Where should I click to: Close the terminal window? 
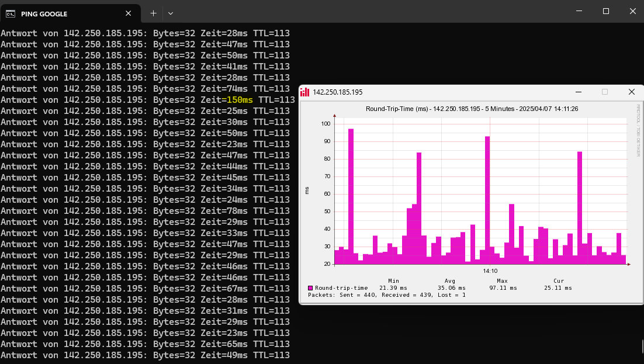(632, 11)
